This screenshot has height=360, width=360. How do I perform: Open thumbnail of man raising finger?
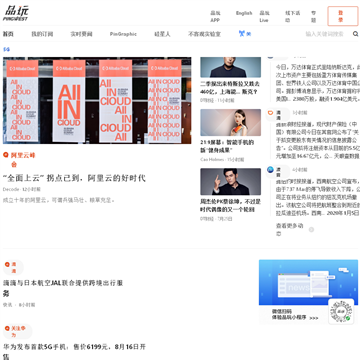[x=231, y=182]
